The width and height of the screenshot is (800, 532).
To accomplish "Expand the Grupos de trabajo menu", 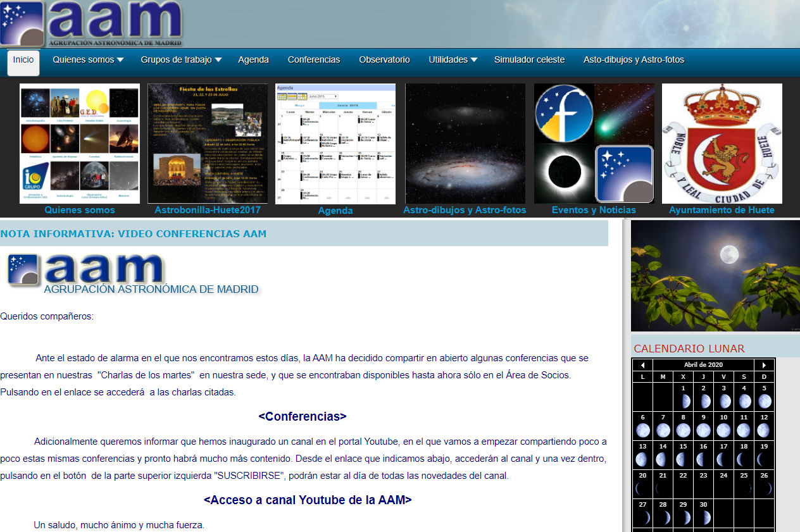I will click(x=181, y=60).
